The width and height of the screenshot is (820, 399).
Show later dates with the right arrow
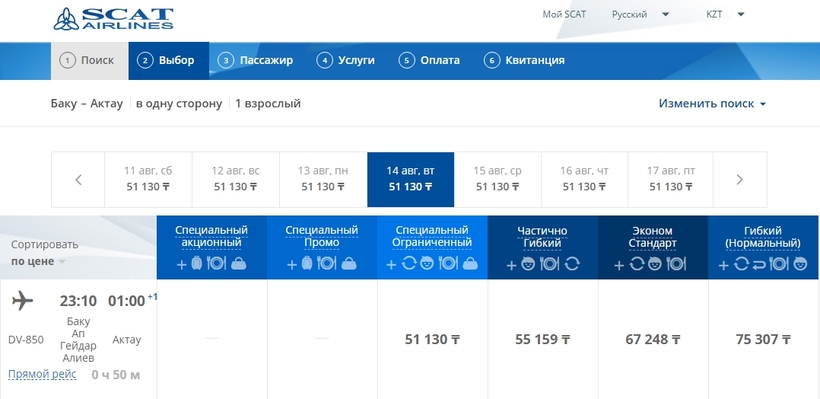click(x=739, y=180)
